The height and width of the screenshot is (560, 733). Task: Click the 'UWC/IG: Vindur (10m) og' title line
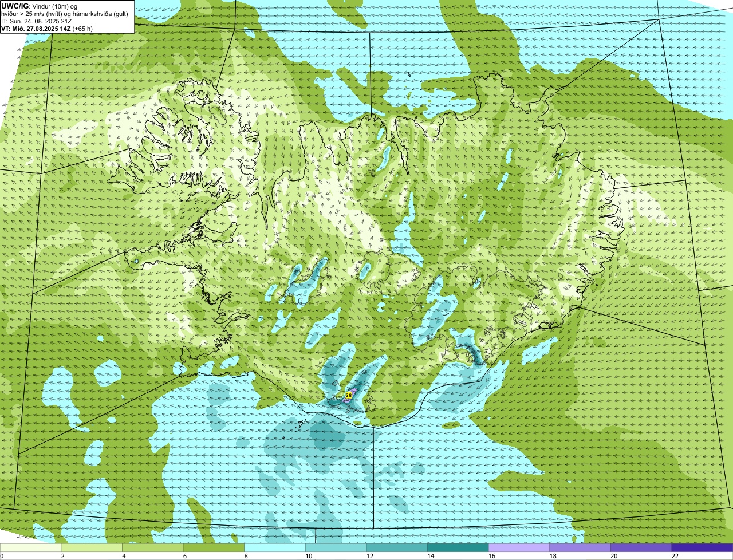pos(39,6)
